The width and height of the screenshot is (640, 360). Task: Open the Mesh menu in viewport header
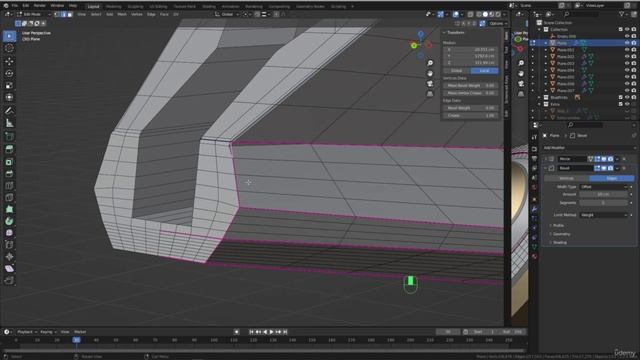[x=122, y=14]
